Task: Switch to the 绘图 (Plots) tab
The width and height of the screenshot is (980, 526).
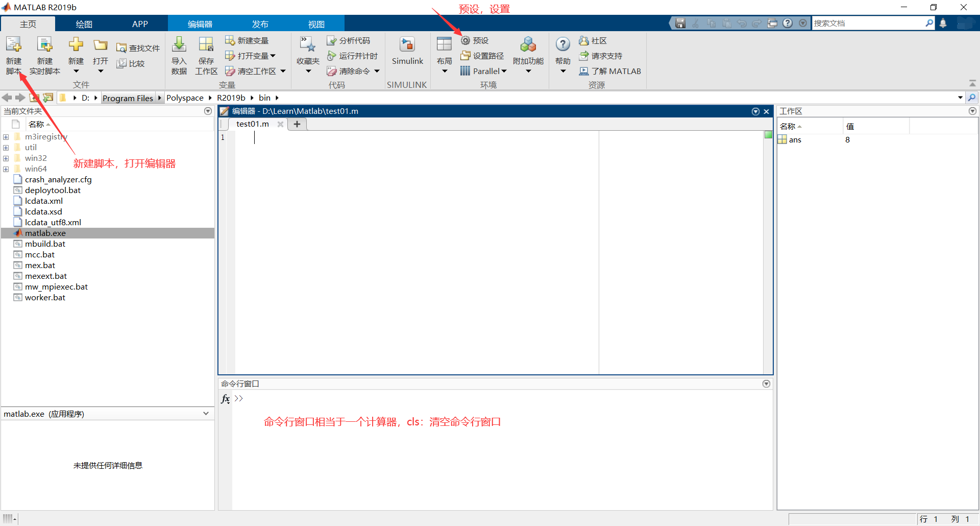Action: point(84,24)
